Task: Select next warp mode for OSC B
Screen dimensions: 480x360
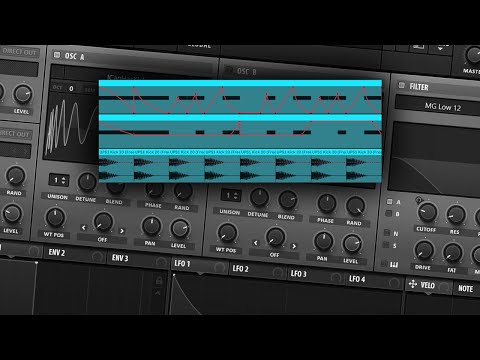Action: (294, 246)
